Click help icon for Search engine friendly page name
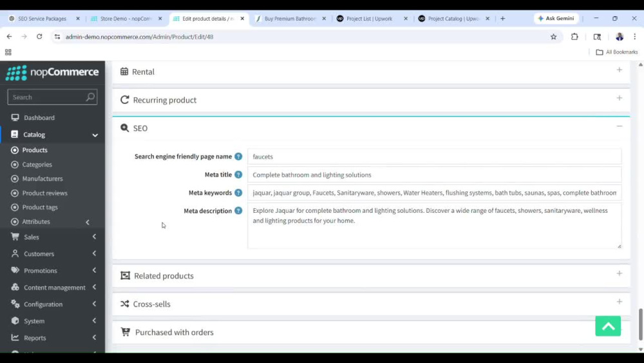 click(238, 157)
